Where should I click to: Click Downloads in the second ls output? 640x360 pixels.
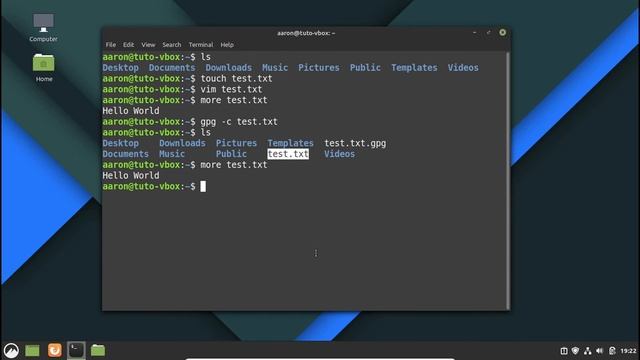click(182, 143)
